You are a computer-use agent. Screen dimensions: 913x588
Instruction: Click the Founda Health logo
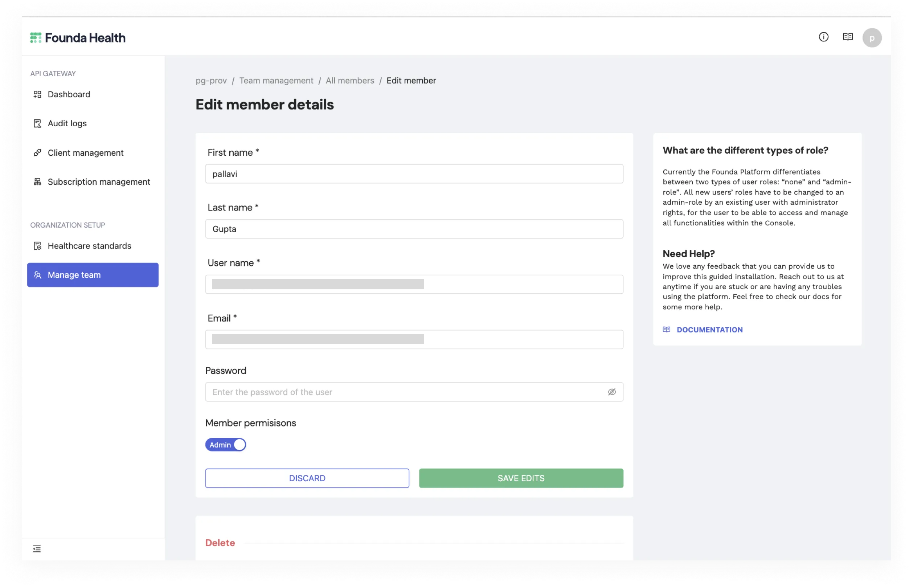coord(78,38)
